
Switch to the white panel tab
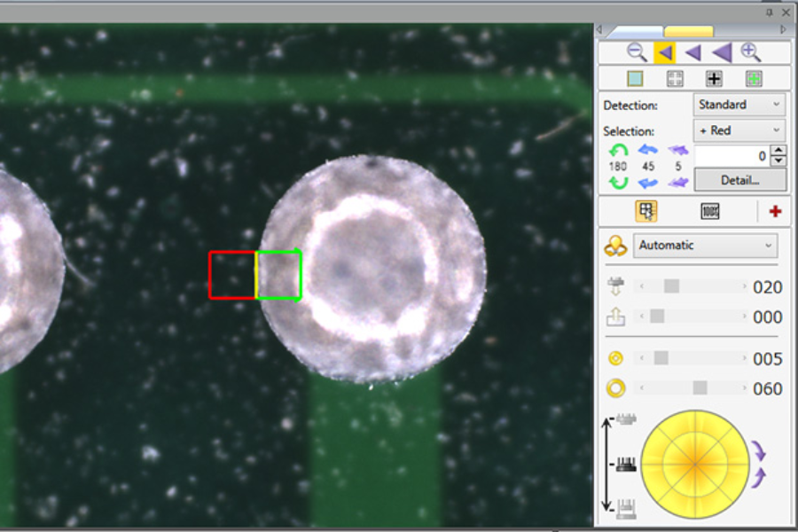point(636,32)
